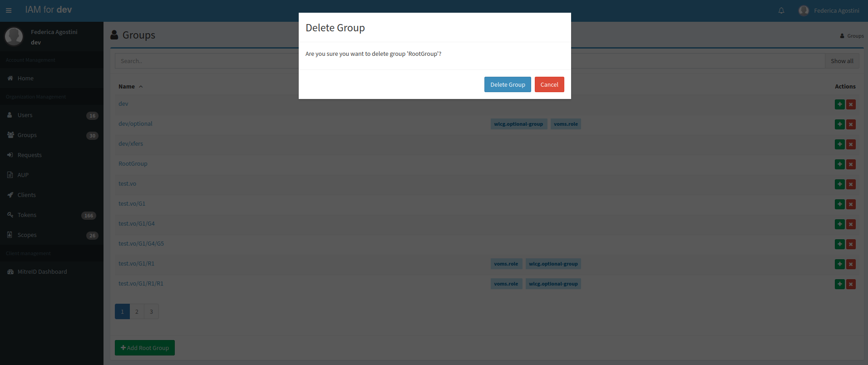The height and width of the screenshot is (365, 868).
Task: Go to pagination page 3
Action: tap(151, 311)
